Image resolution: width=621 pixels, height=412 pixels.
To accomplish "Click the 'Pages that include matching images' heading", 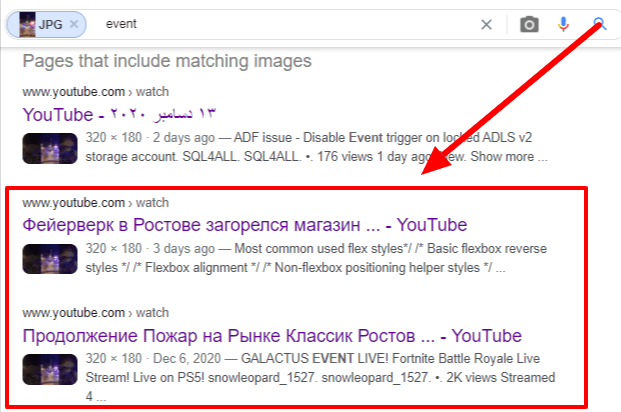I will click(x=167, y=61).
